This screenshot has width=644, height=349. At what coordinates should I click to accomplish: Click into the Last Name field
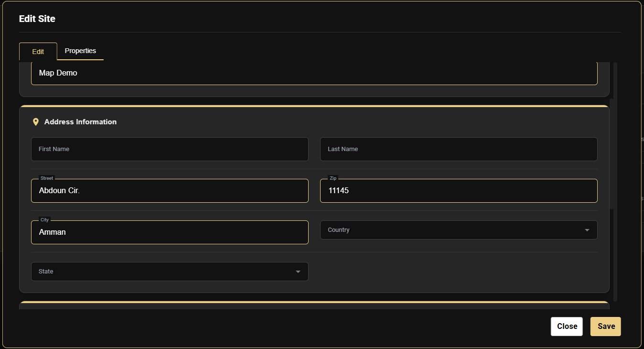click(x=459, y=149)
